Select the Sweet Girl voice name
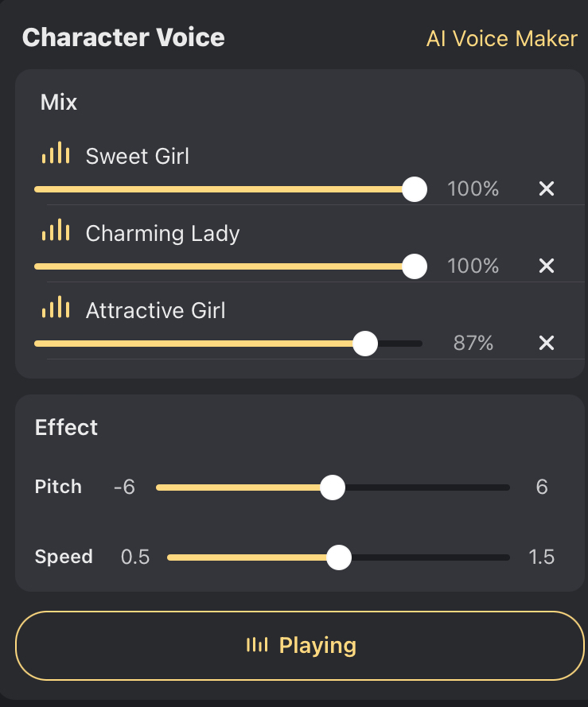The width and height of the screenshot is (588, 707). pos(138,156)
